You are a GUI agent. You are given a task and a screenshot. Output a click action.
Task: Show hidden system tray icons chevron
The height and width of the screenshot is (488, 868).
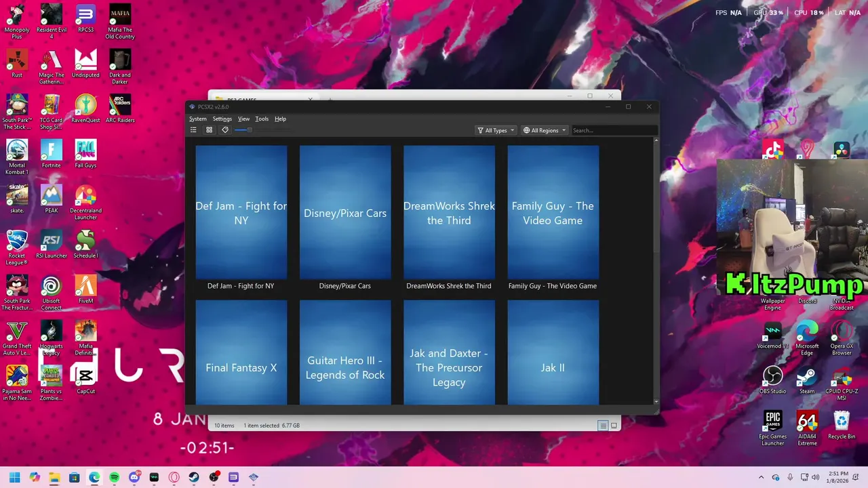click(x=761, y=477)
